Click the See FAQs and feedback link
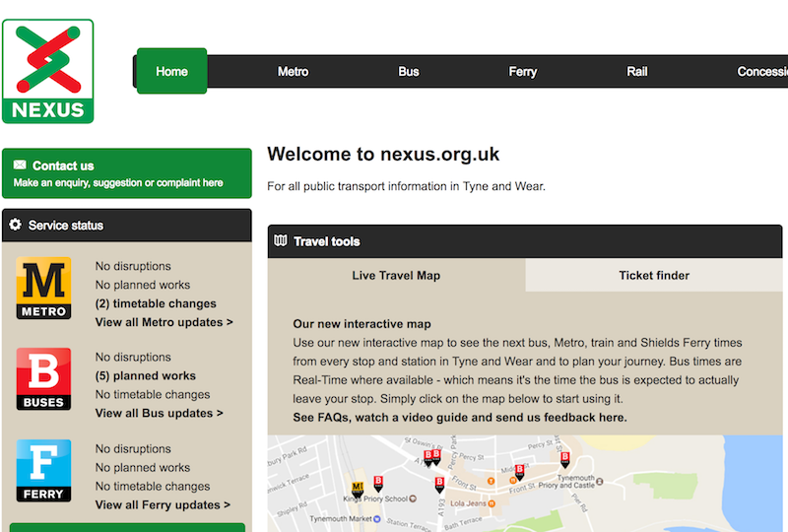788x532 pixels. point(459,417)
